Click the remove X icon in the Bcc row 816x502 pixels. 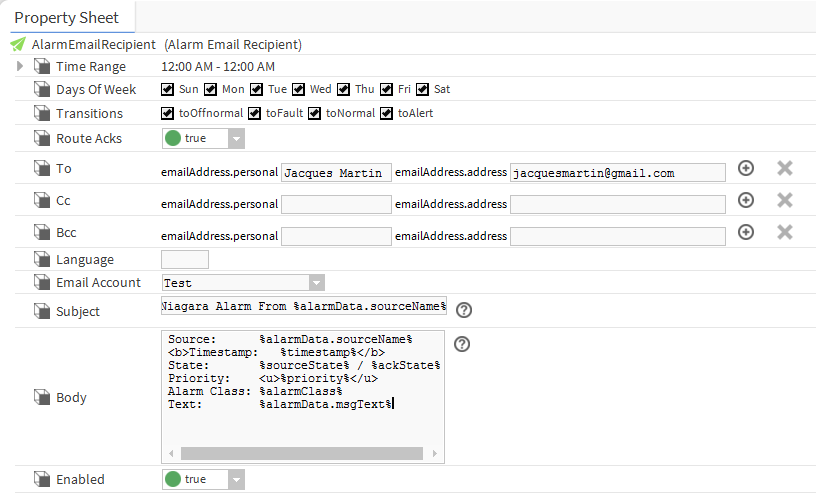click(x=785, y=233)
